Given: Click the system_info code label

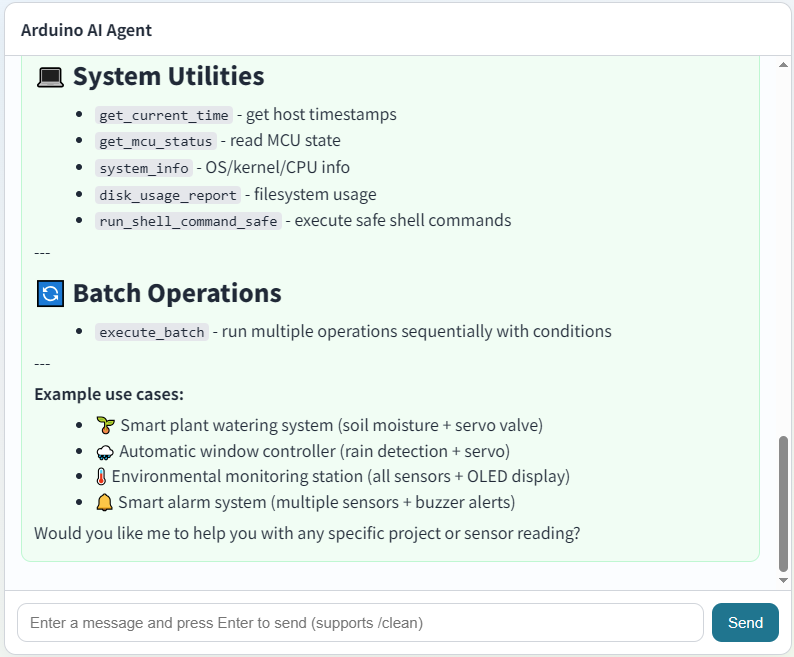Looking at the screenshot, I should 144,168.
